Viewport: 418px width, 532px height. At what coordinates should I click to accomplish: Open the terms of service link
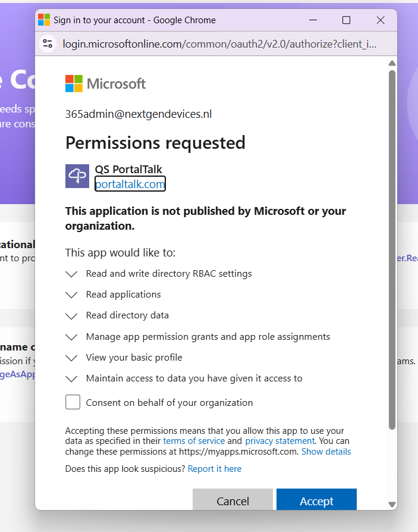tap(194, 441)
